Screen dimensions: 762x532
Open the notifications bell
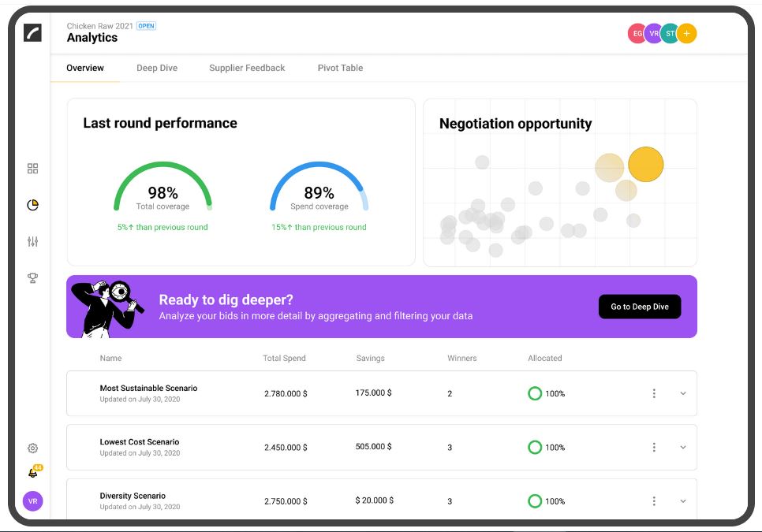coord(32,473)
